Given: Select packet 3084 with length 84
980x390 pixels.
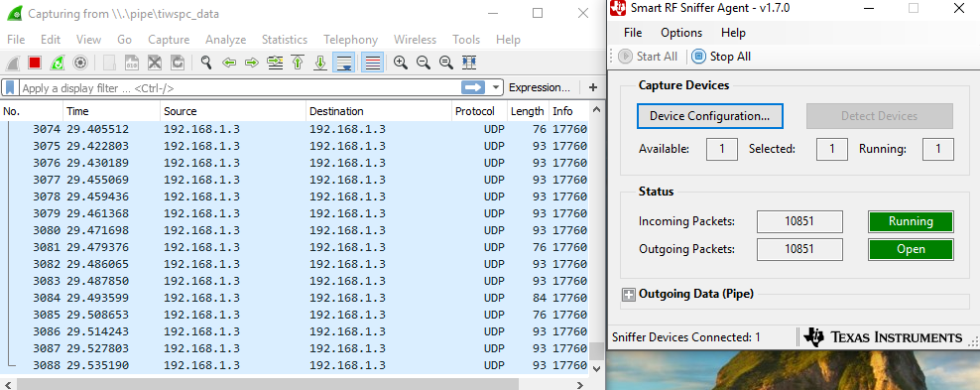Looking at the screenshot, I should pyautogui.click(x=294, y=298).
